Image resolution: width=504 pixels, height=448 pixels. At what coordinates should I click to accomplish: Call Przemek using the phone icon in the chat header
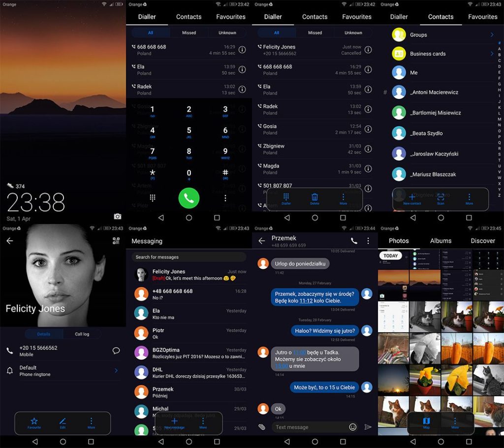pos(354,241)
